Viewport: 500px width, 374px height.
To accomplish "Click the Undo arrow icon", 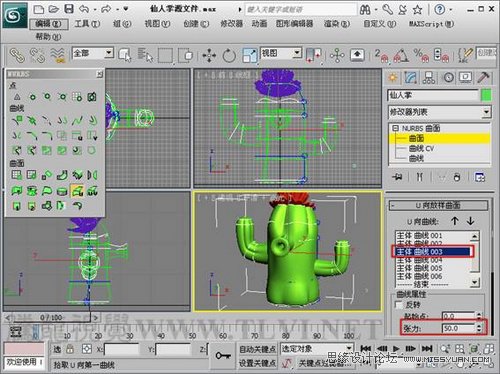I will tap(84, 9).
